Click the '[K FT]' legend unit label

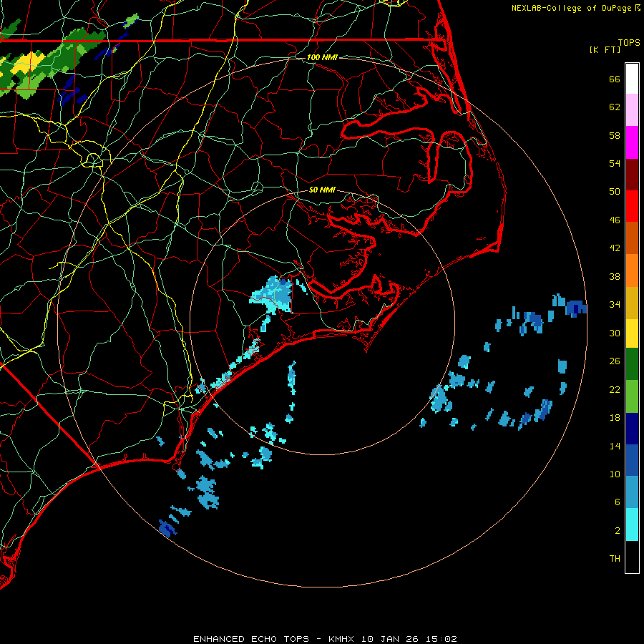605,49
